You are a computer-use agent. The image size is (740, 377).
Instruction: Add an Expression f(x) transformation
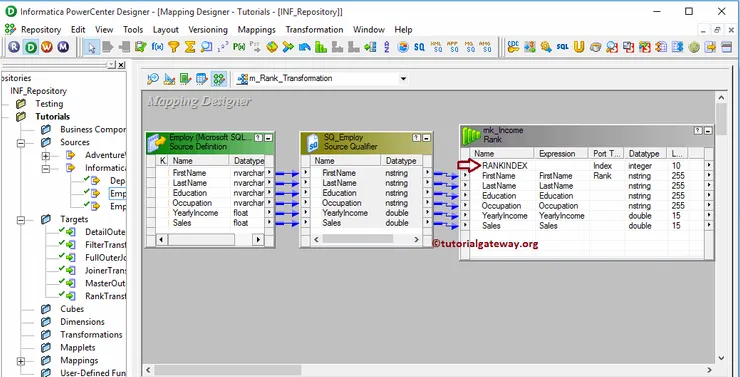coord(157,47)
